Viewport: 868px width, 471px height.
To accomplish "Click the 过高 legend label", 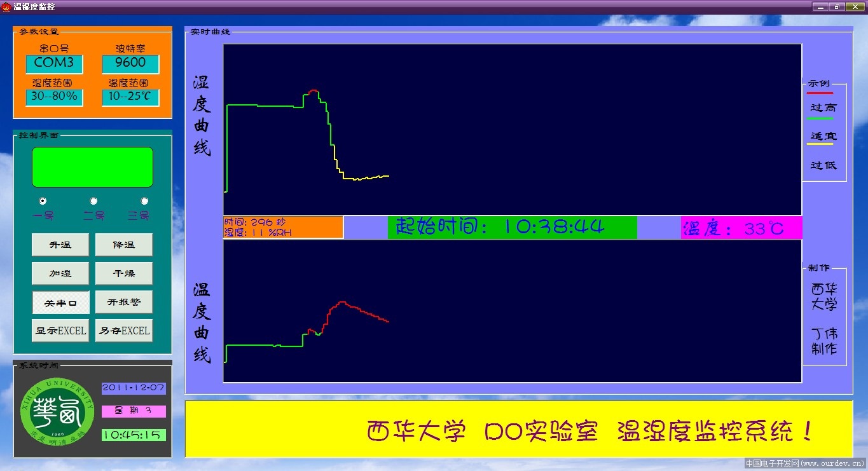I will point(823,108).
